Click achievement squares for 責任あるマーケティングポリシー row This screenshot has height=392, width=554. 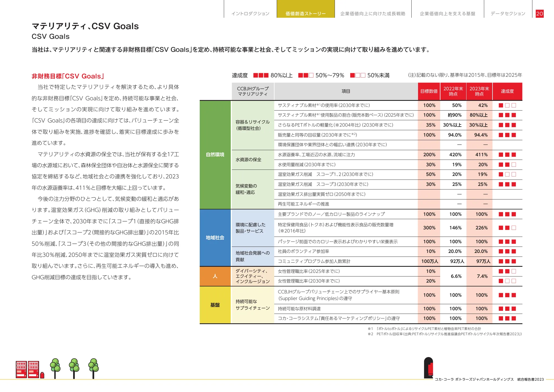coord(507,318)
